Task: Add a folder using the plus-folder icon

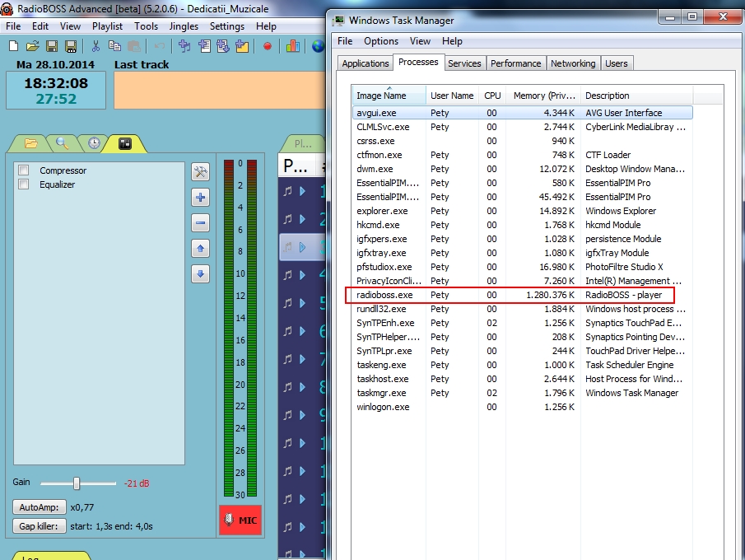Action: point(242,46)
